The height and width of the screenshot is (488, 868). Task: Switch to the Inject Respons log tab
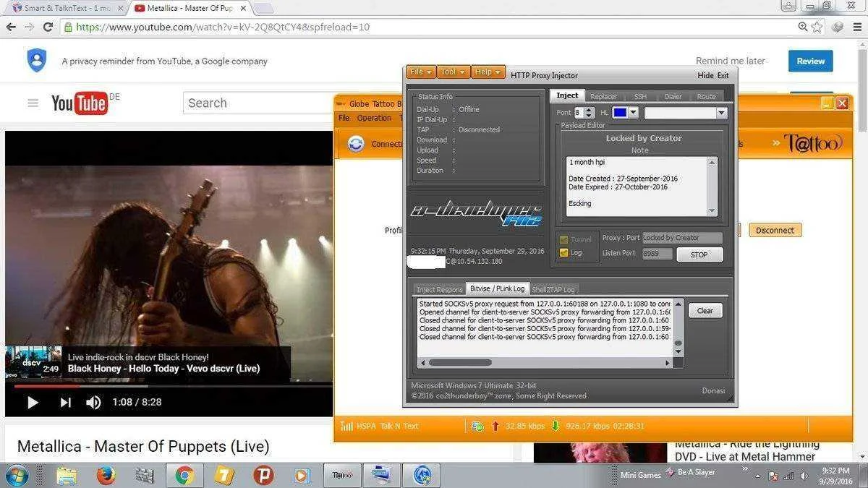(x=439, y=289)
